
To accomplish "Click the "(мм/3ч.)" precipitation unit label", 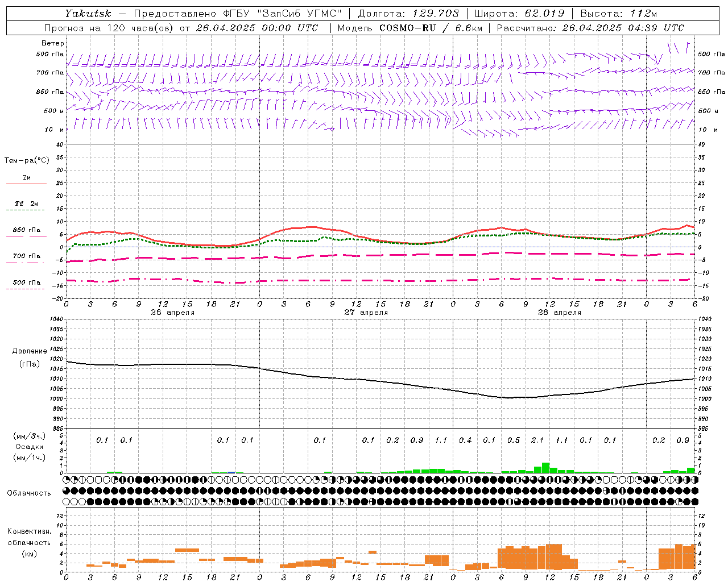I will 30,436.
